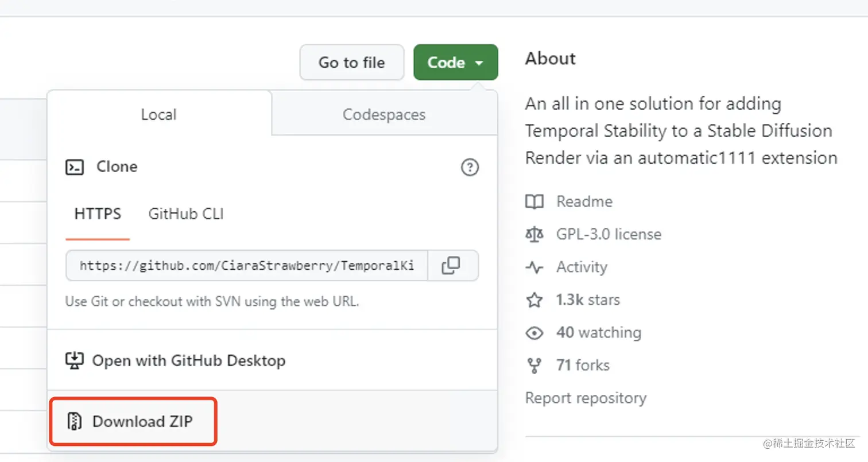Select the Local tab

[158, 114]
